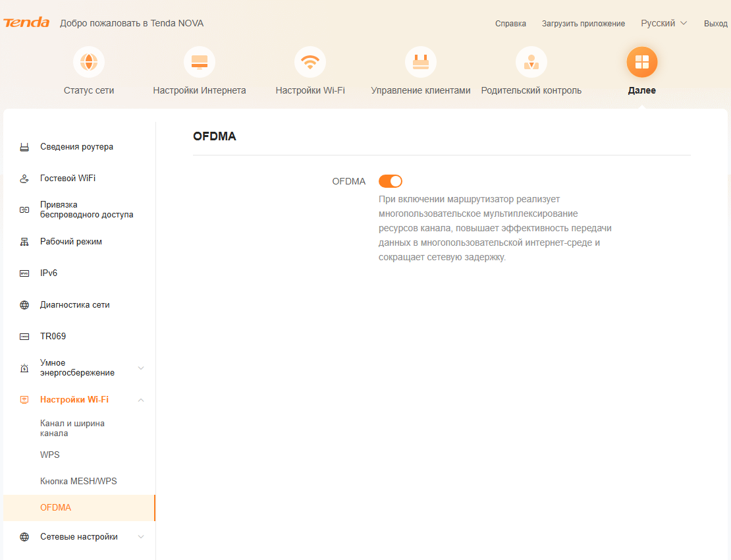731x560 pixels.
Task: Open client management router icon
Action: (x=421, y=62)
